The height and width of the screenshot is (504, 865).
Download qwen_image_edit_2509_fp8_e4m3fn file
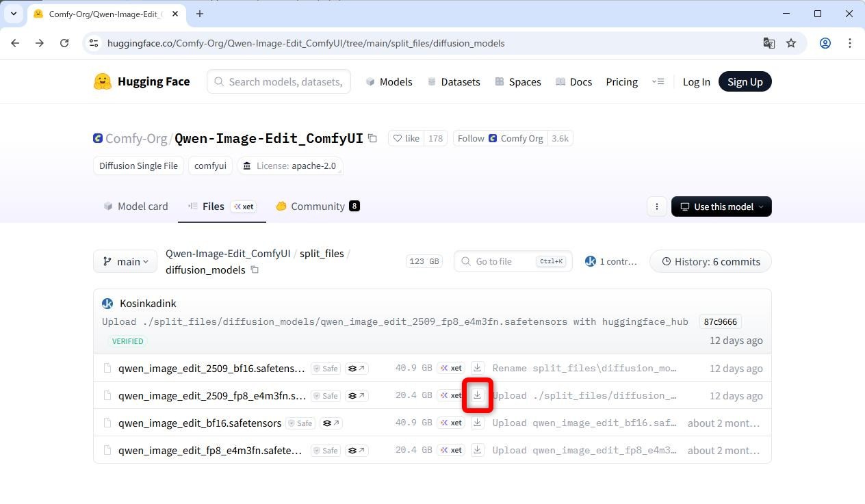pyautogui.click(x=477, y=395)
